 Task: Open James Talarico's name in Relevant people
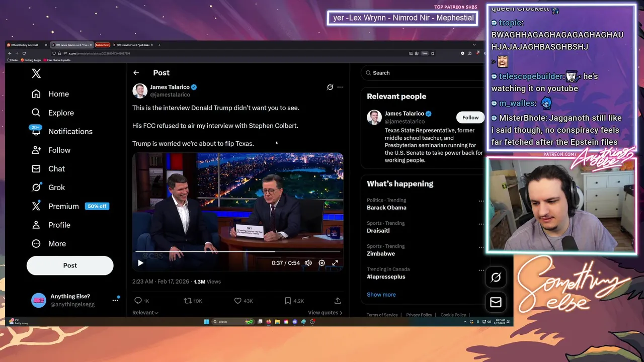405,114
